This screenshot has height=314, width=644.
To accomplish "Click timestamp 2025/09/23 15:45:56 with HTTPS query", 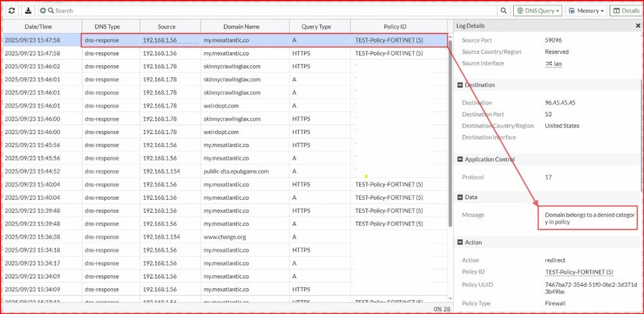I will pyautogui.click(x=32, y=145).
